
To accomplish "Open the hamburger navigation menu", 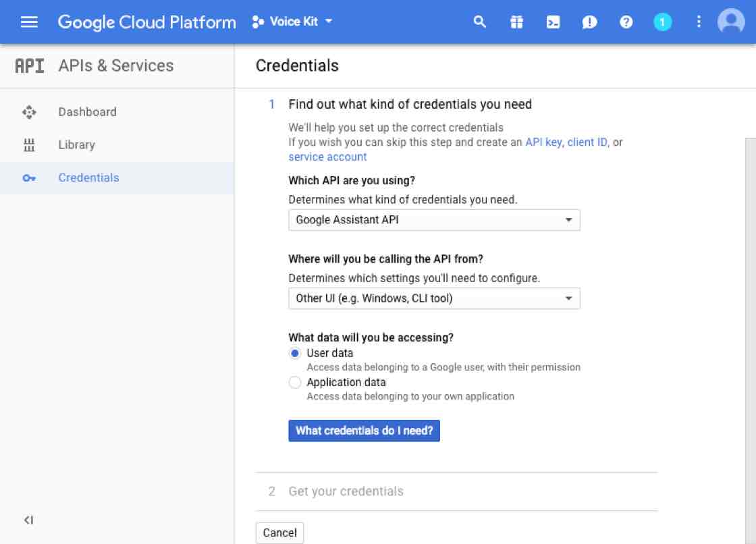I will coord(29,22).
